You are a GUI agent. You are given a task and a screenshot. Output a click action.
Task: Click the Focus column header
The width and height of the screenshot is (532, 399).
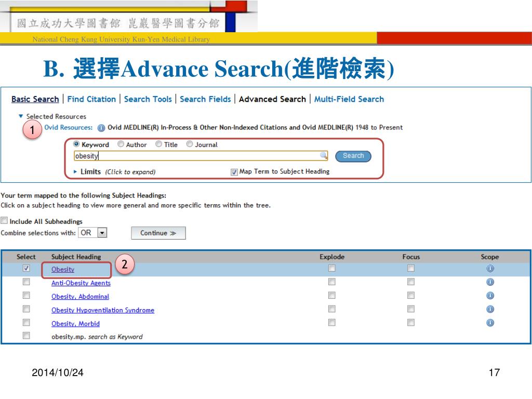tap(411, 257)
